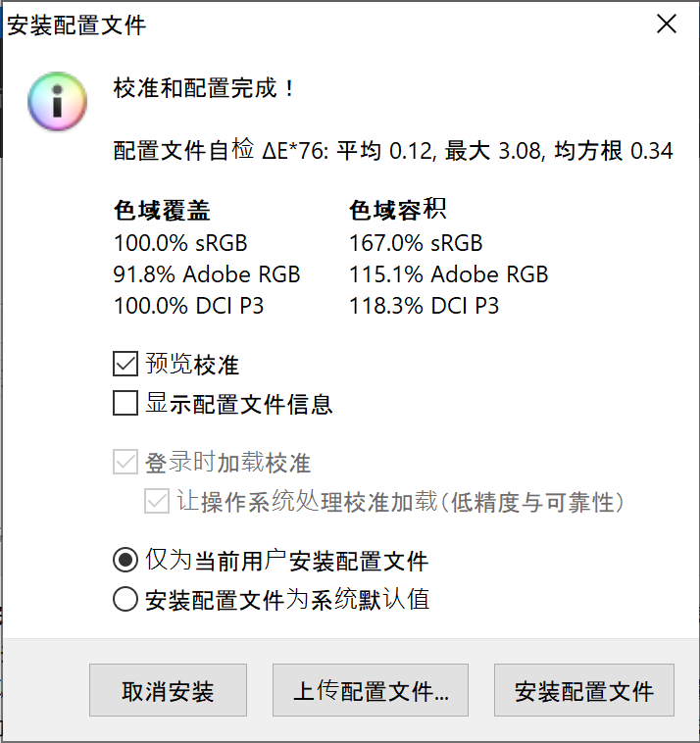This screenshot has width=700, height=743.
Task: Click the 118.3% DCI P3 volume value
Action: 424,306
